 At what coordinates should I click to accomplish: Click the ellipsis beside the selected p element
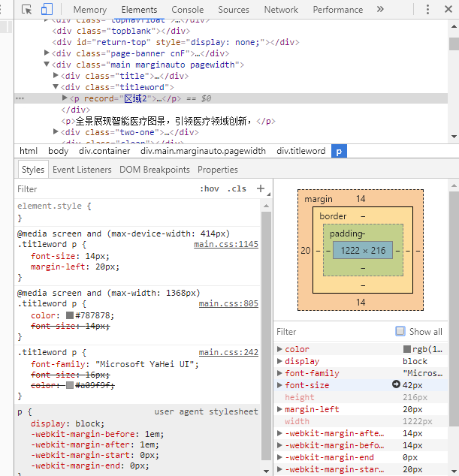[20, 99]
